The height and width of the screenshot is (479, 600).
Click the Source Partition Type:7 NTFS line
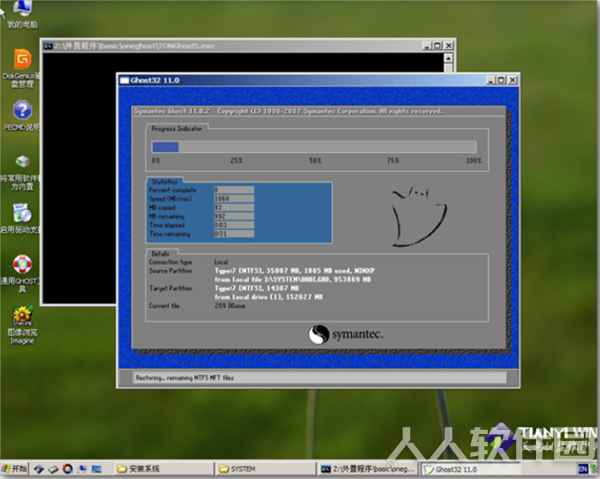click(294, 270)
